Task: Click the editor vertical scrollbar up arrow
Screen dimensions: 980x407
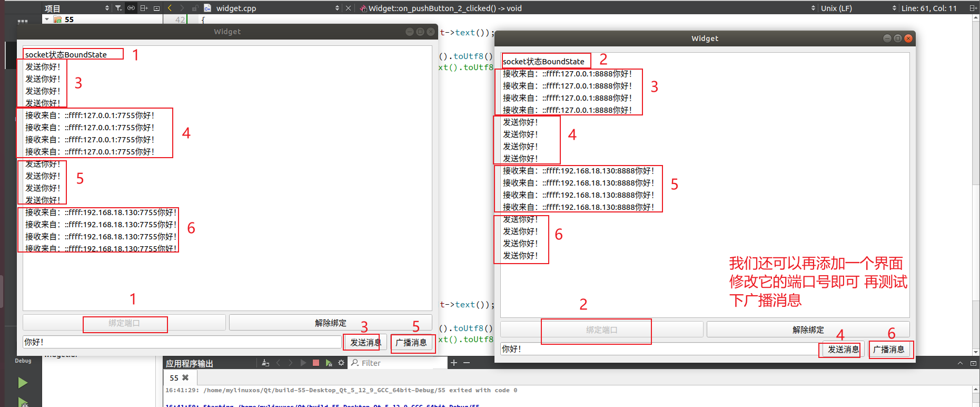Action: [976, 18]
